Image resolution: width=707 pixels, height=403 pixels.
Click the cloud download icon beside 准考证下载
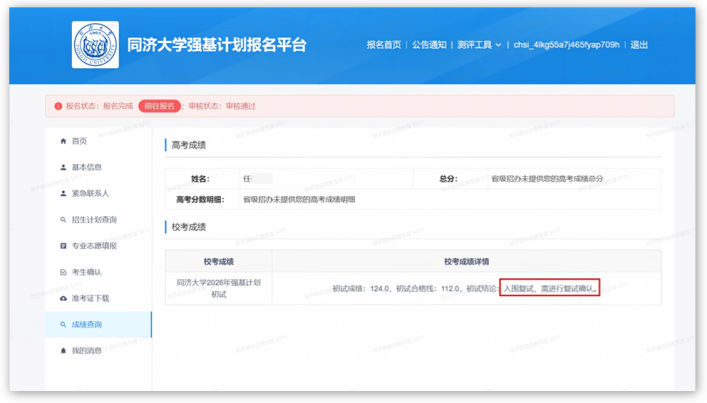[x=63, y=298]
